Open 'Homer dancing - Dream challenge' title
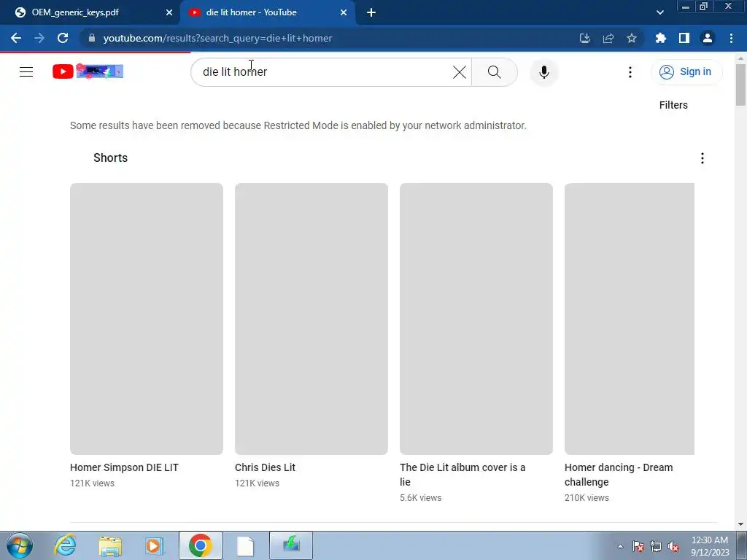 (x=619, y=475)
